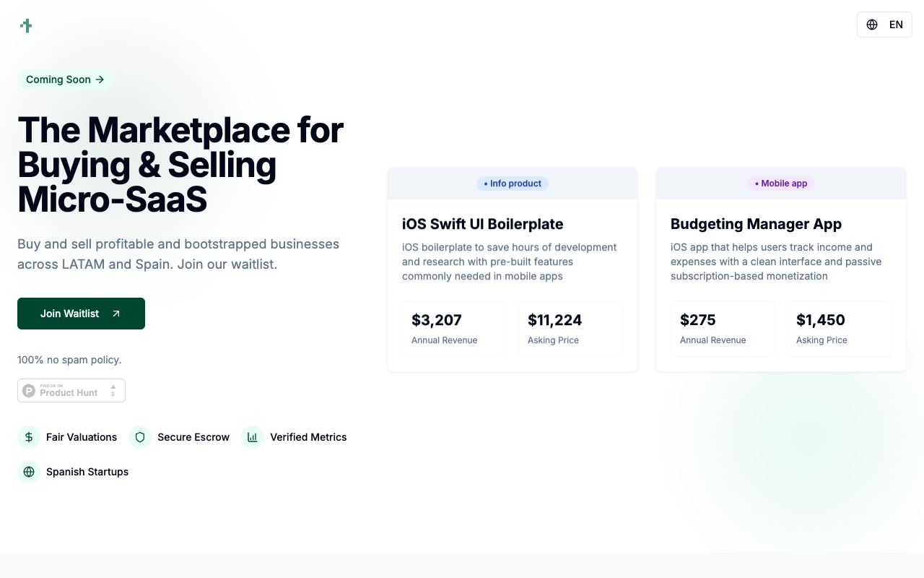Click the Fair Valuations label
Image resolution: width=924 pixels, height=578 pixels.
(82, 437)
